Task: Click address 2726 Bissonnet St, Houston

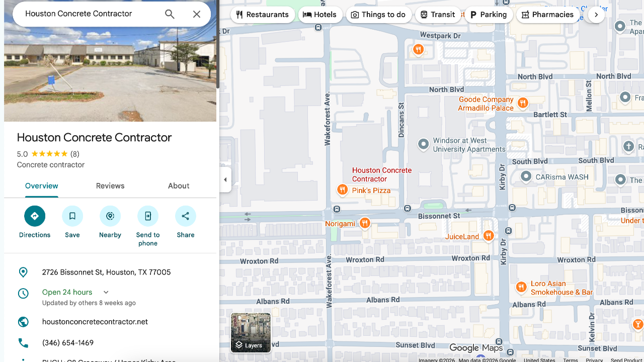Action: 107,273
